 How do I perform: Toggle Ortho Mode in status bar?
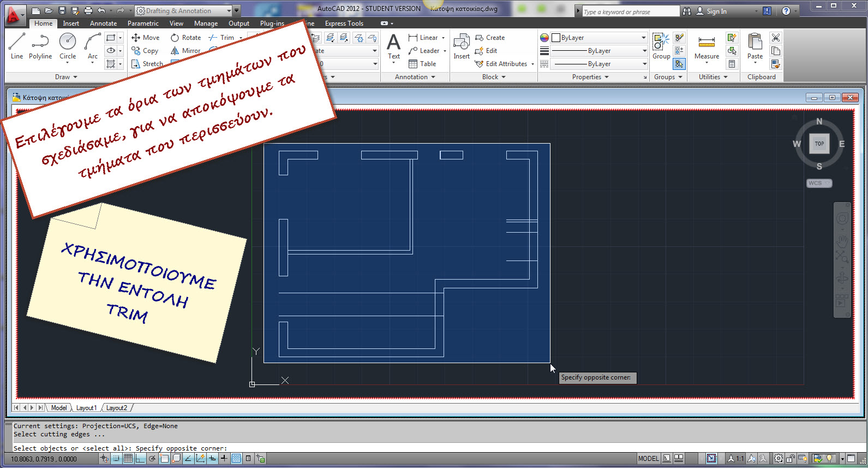coord(140,459)
